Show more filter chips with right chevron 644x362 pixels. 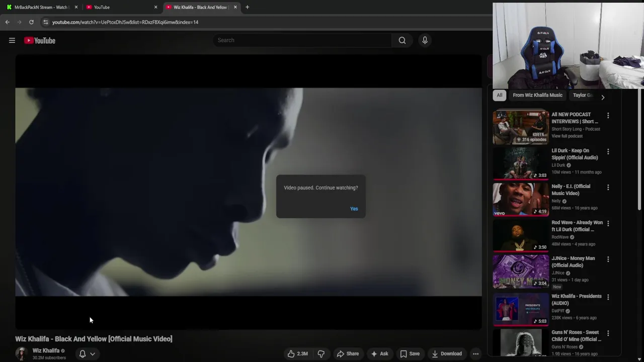pos(603,97)
